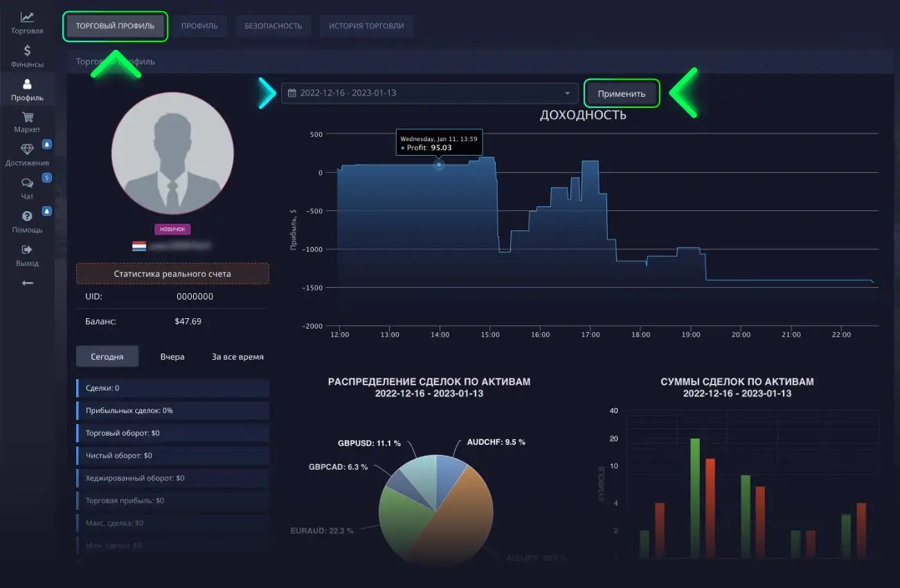Click the Статистика реального счета button
This screenshot has width=900, height=588.
tap(172, 274)
